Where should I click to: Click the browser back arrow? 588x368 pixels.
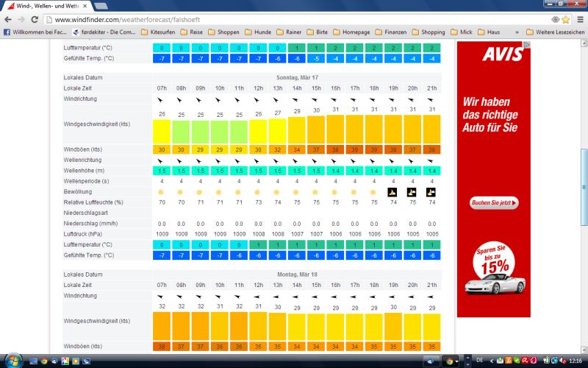pos(9,19)
